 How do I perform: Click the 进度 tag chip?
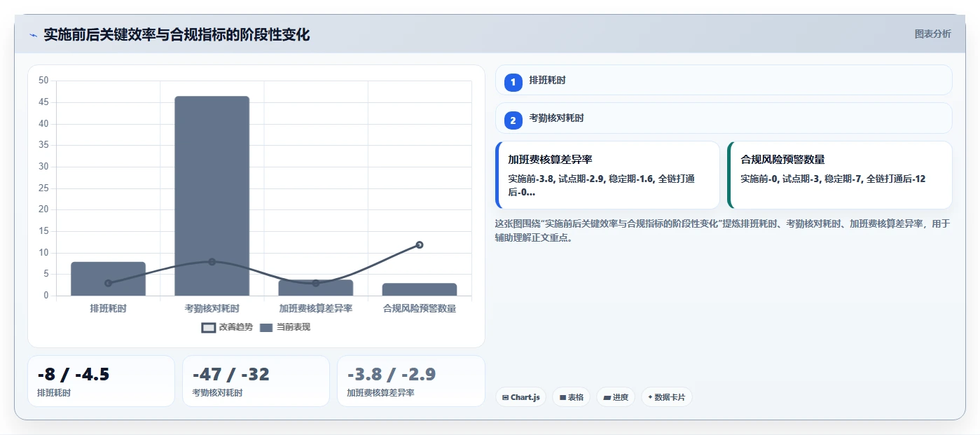[x=616, y=397]
